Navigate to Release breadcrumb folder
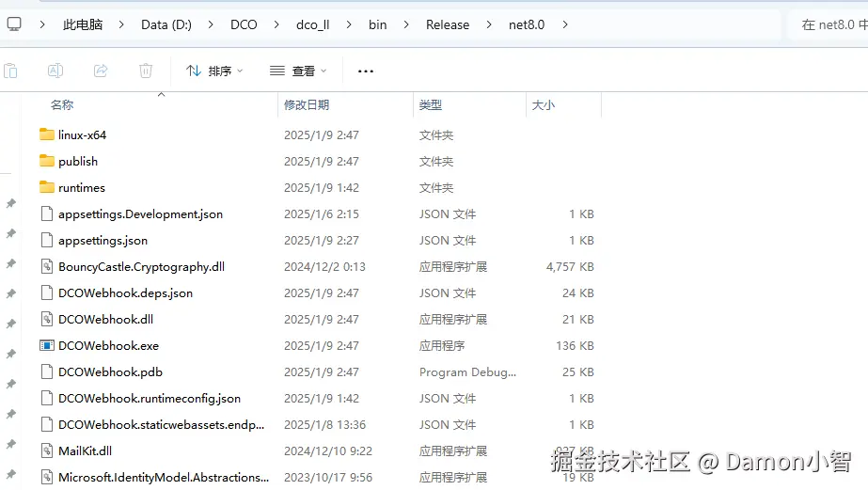The width and height of the screenshot is (868, 490). click(448, 24)
